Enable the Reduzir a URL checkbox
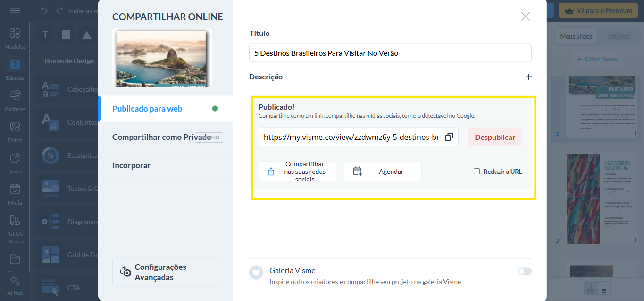This screenshot has width=644, height=301. coord(477,172)
